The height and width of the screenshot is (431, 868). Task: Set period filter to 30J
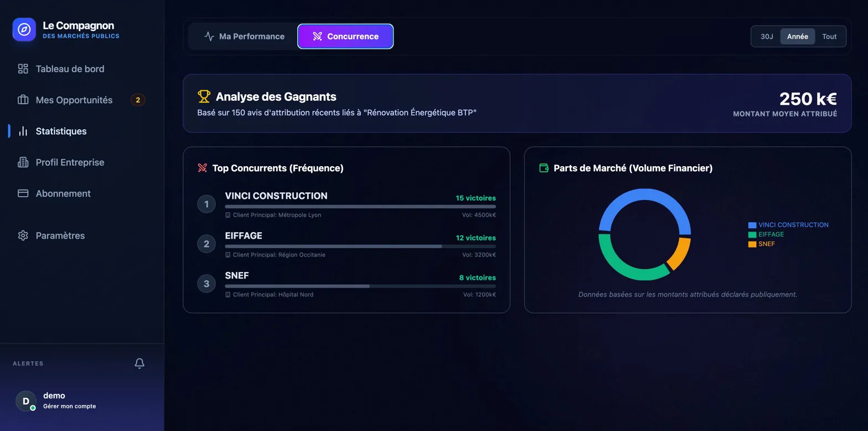coord(767,37)
